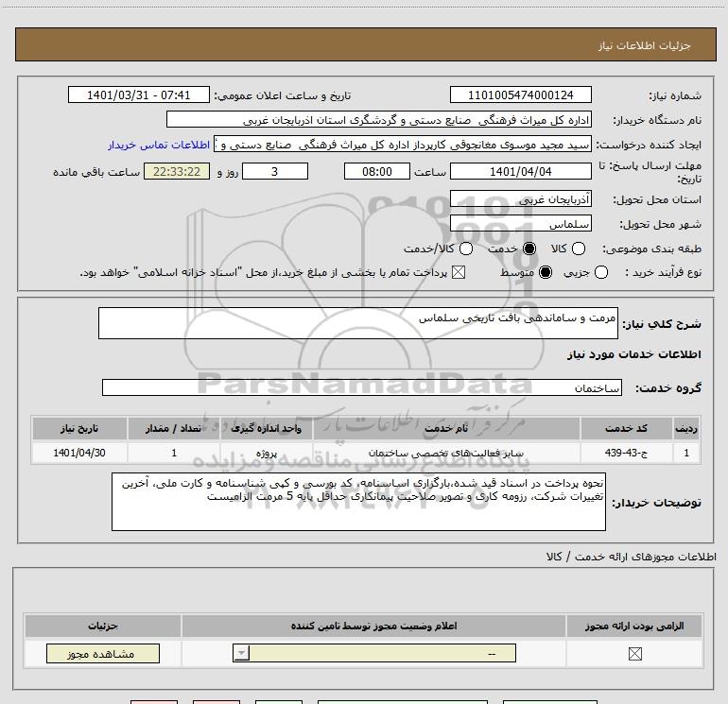Click the اطلاعات مجوزهای ارائه خدمت / کالا heading
The width and height of the screenshot is (728, 704).
pyautogui.click(x=631, y=557)
